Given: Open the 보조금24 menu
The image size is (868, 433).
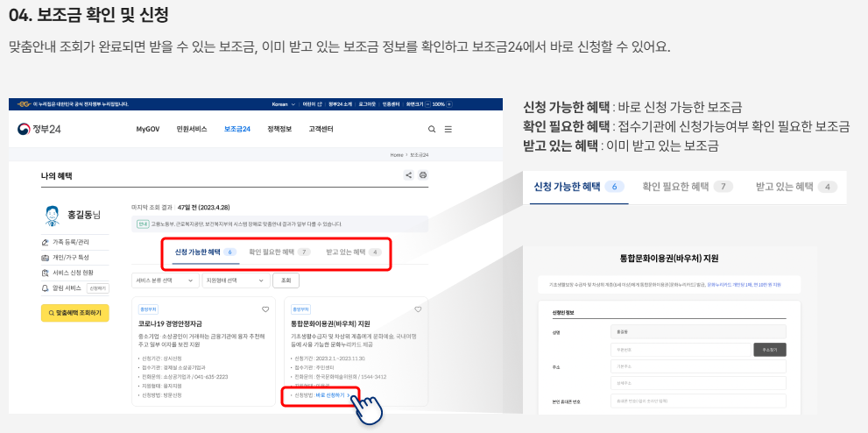Looking at the screenshot, I should (237, 129).
